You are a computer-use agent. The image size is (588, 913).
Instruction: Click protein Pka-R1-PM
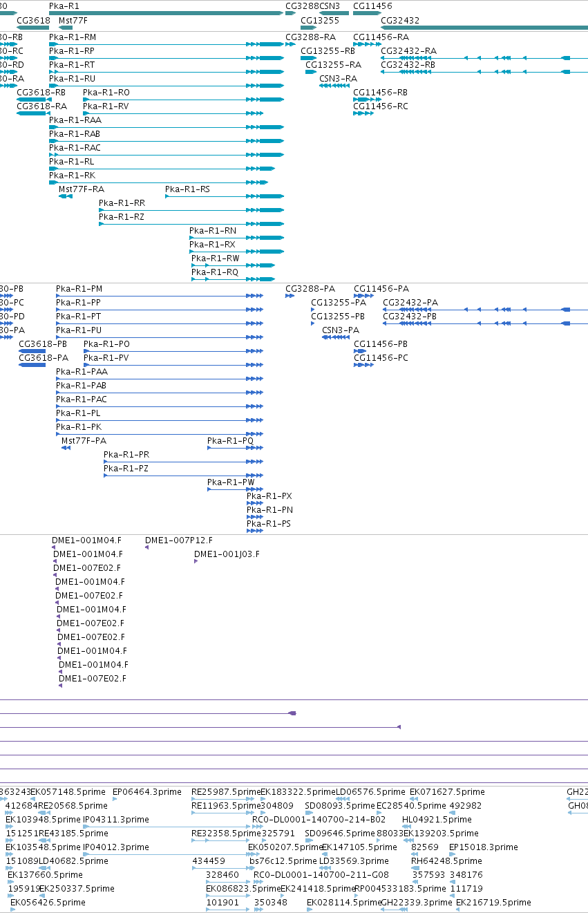(x=79, y=289)
